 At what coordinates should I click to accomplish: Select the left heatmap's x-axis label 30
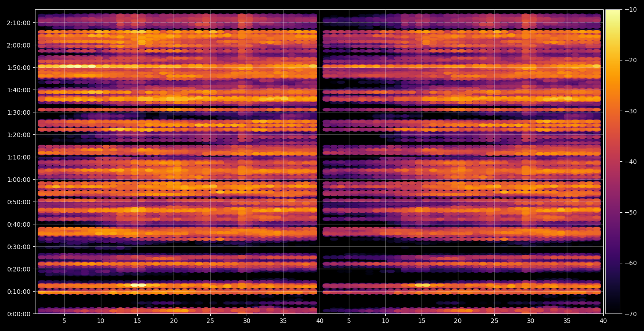(x=247, y=321)
